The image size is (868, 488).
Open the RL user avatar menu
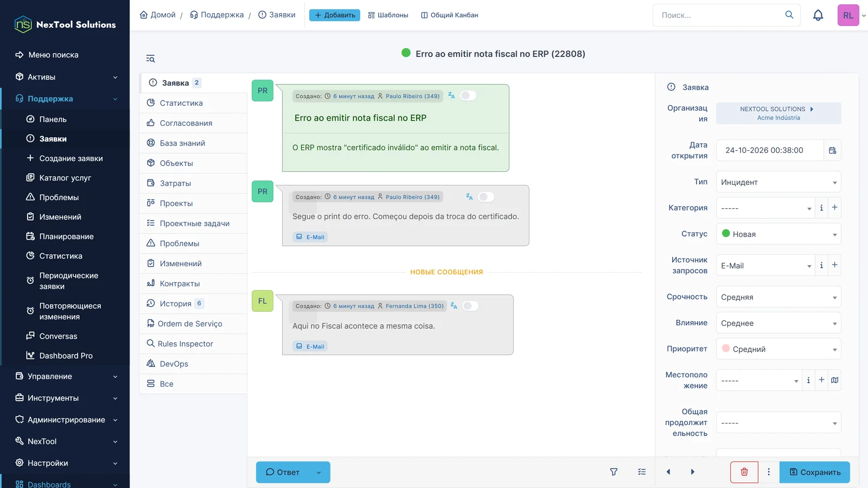(848, 15)
